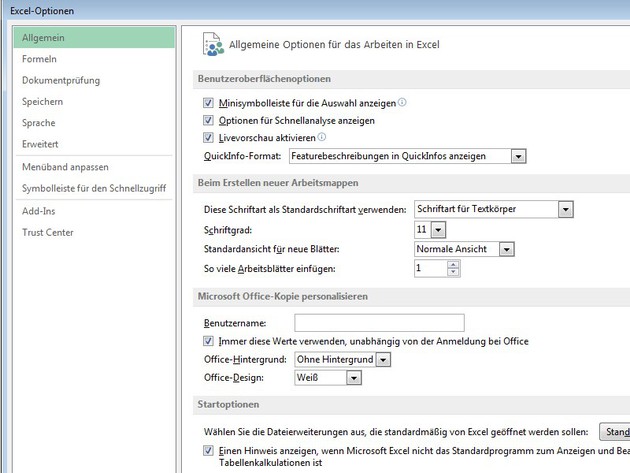Image resolution: width=630 pixels, height=473 pixels.
Task: Open the Office-Hintergrund dropdown
Action: [x=383, y=360]
